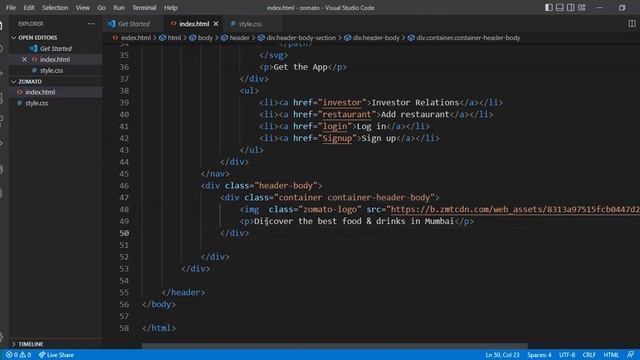Open style.css in the ZOMATO folder
This screenshot has width=640, height=360.
[x=37, y=103]
